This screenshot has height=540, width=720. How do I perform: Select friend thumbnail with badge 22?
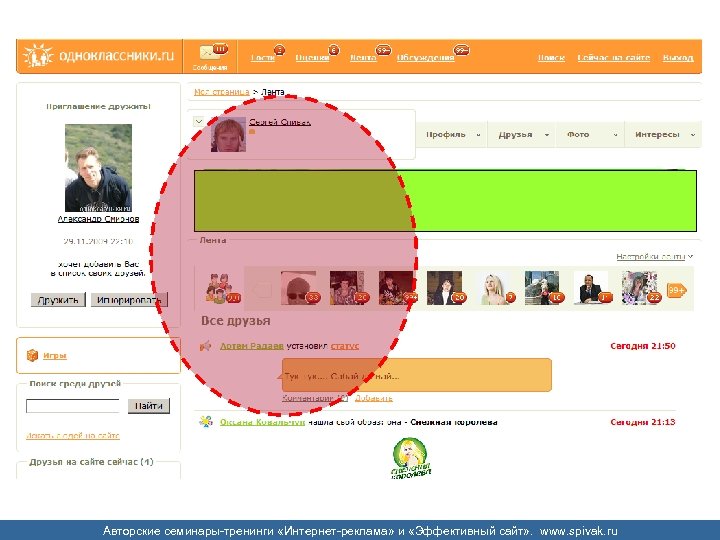[639, 288]
